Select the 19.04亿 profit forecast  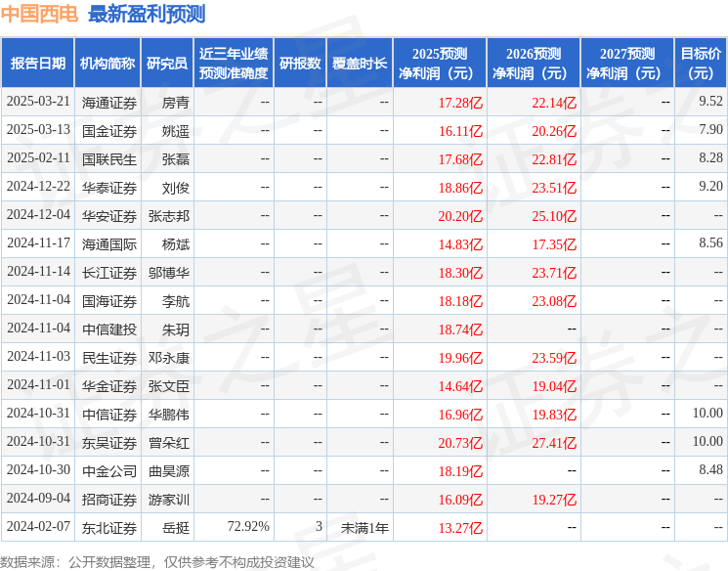554,386
